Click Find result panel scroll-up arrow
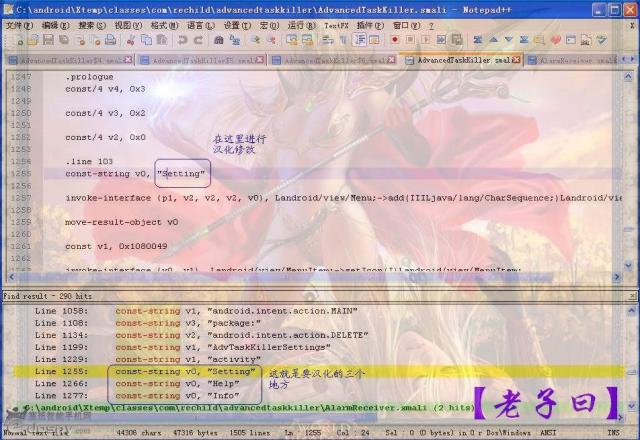Screen dimensions: 640x440 (x=631, y=311)
